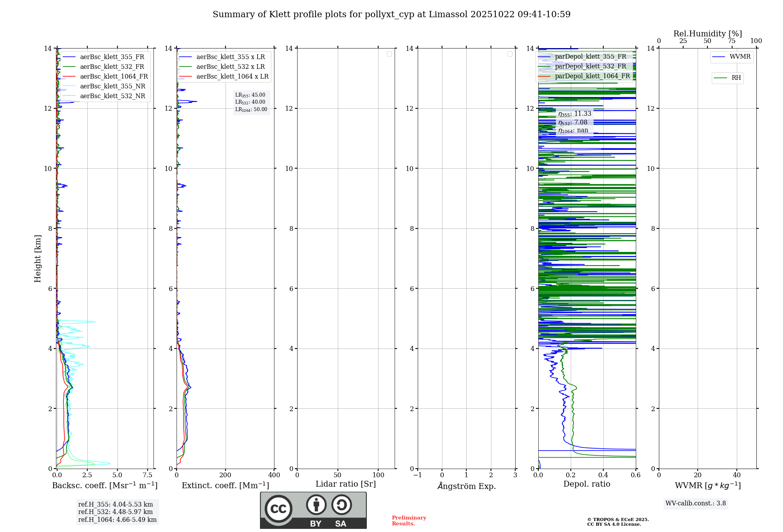This screenshot has height=532, width=783.
Task: Click the eta depolarization constants box
Action: click(x=574, y=122)
